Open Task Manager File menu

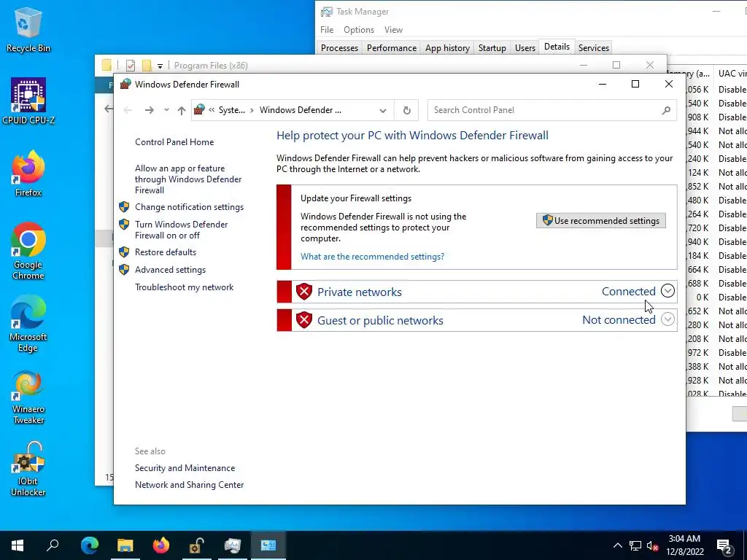coord(327,29)
